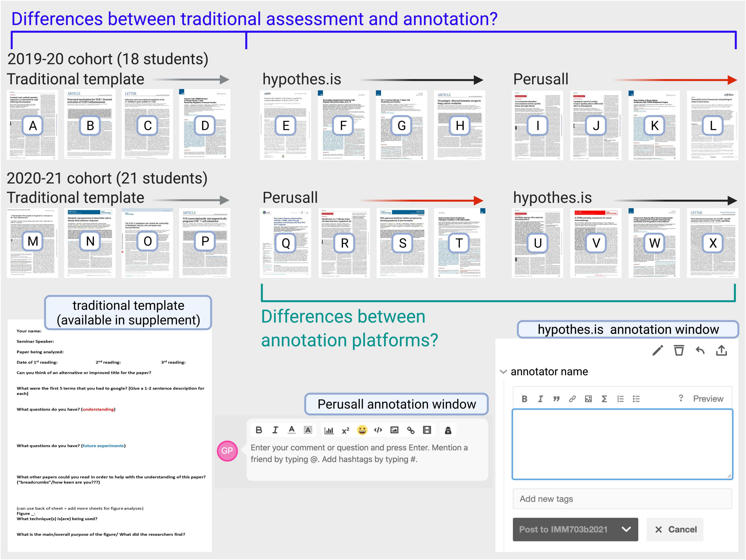Viewport: 746px width, 560px height.
Task: Select paper thumbnail Q
Action: point(286,243)
